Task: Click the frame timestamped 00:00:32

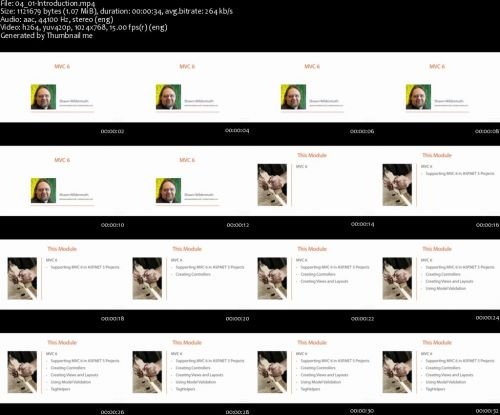Action: tap(437, 368)
